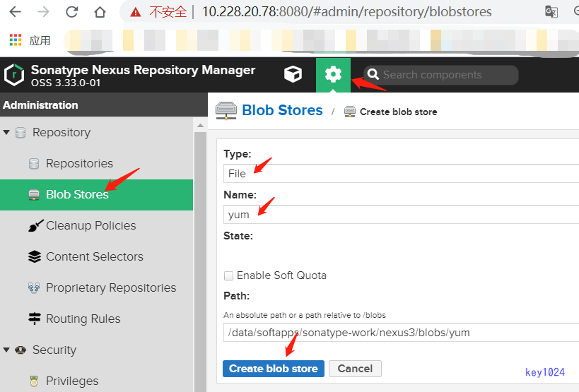Viewport: 579px width, 392px height.
Task: Cancel blob store creation
Action: tap(355, 369)
